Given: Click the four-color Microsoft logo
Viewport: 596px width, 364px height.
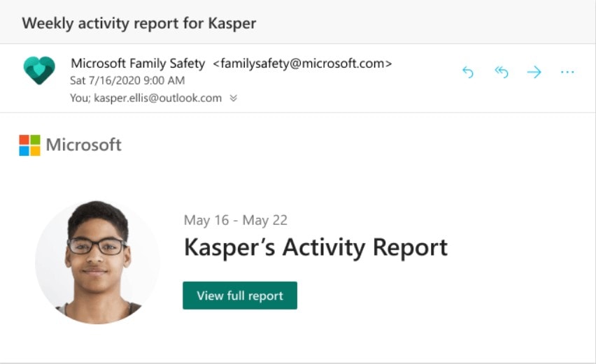Looking at the screenshot, I should pyautogui.click(x=29, y=145).
